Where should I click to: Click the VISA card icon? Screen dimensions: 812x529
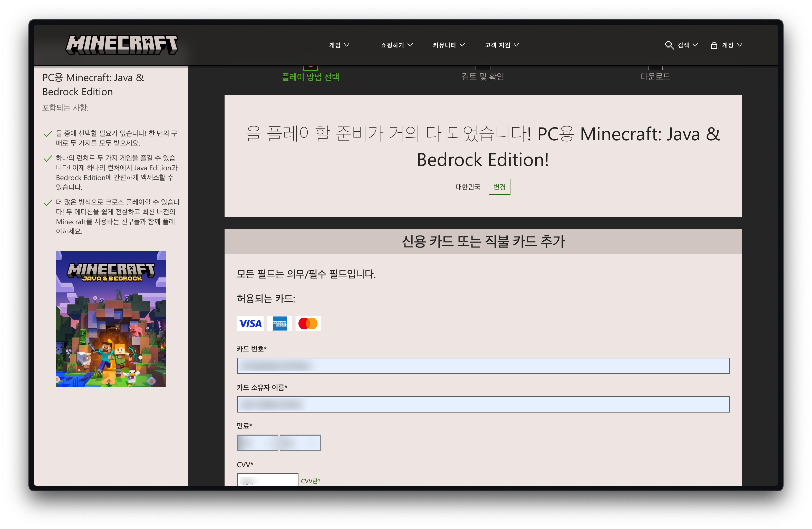[x=250, y=323]
